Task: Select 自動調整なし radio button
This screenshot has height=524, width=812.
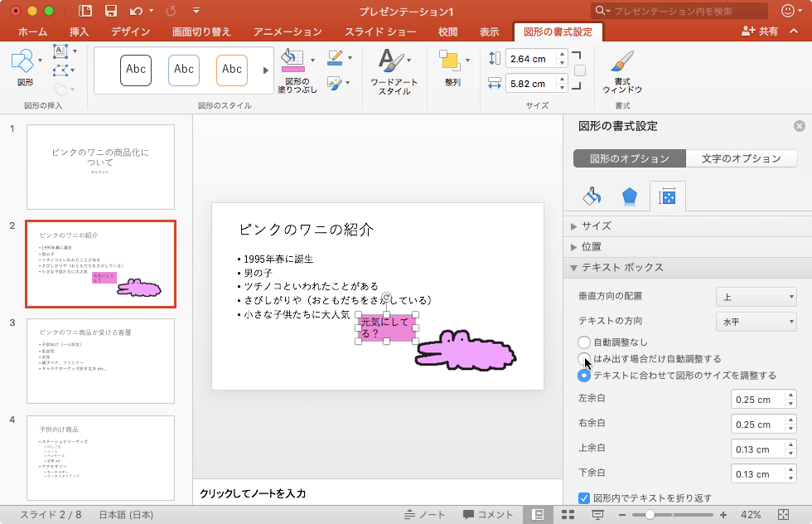Action: click(584, 342)
